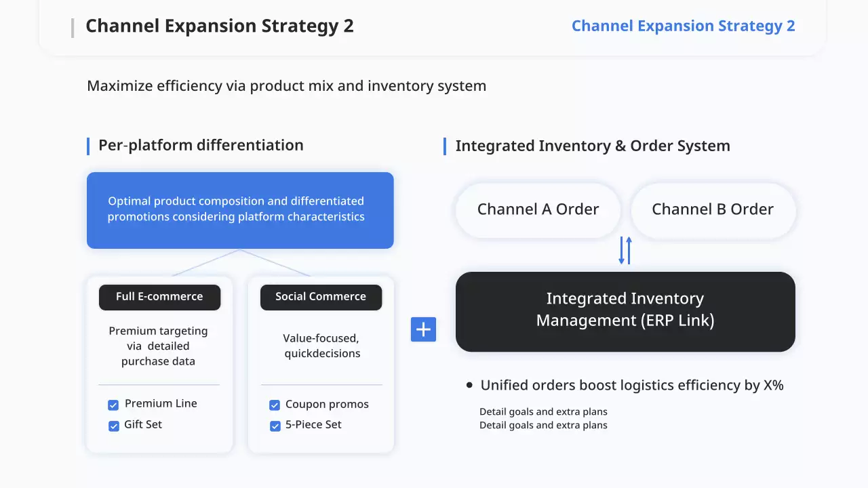Click the blue Channel Expansion Strategy 2 link

(683, 26)
